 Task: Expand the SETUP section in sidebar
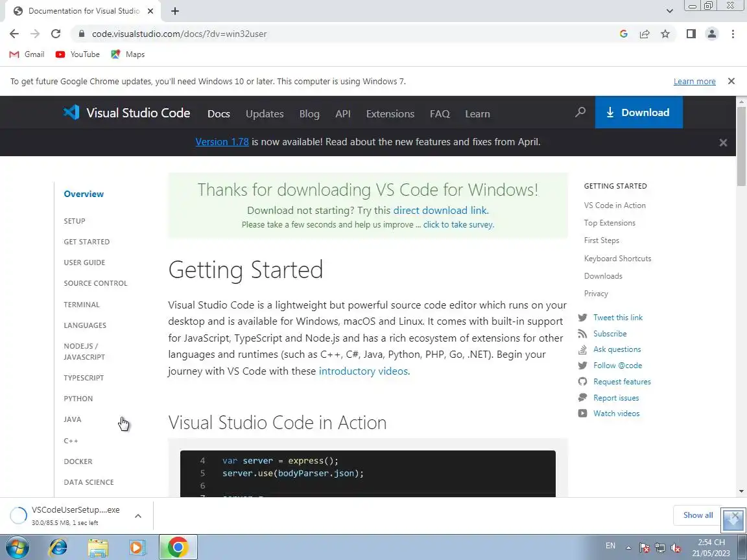point(75,221)
